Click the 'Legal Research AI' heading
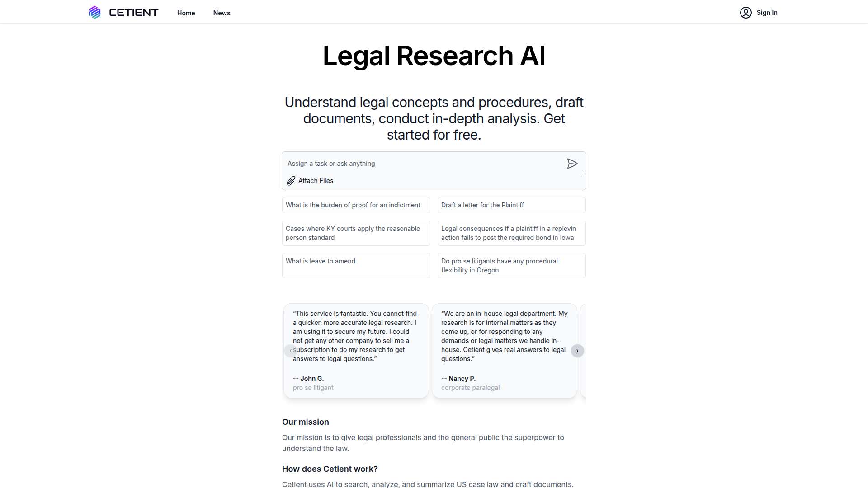The image size is (868, 488). 434,56
